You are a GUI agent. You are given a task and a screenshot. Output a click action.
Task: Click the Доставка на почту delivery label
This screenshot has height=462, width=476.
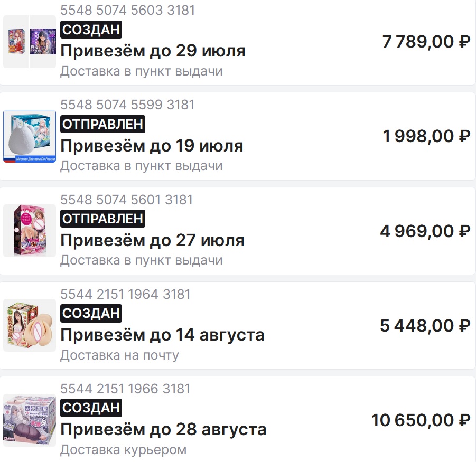[x=119, y=355]
